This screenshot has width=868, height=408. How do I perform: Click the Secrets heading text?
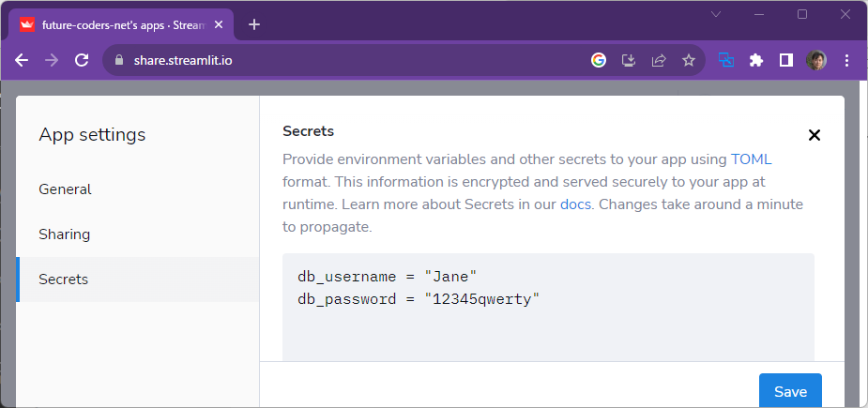(x=309, y=131)
